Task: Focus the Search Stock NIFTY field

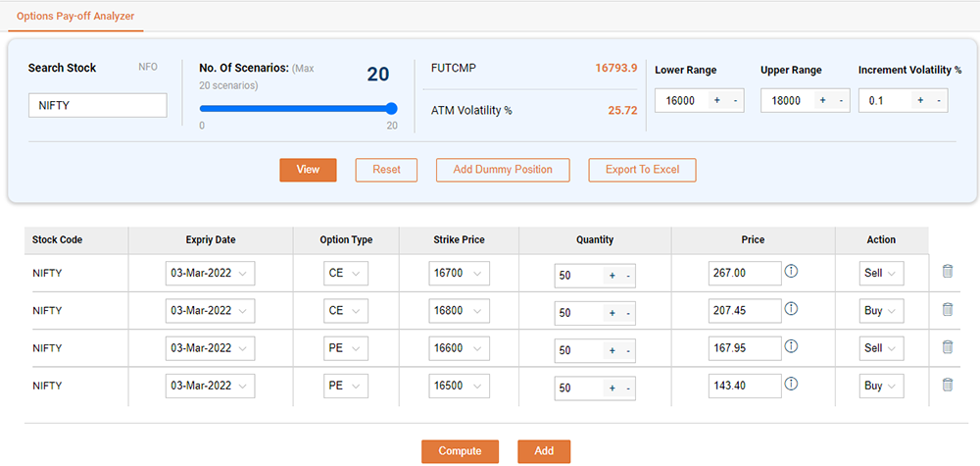Action: coord(97,105)
